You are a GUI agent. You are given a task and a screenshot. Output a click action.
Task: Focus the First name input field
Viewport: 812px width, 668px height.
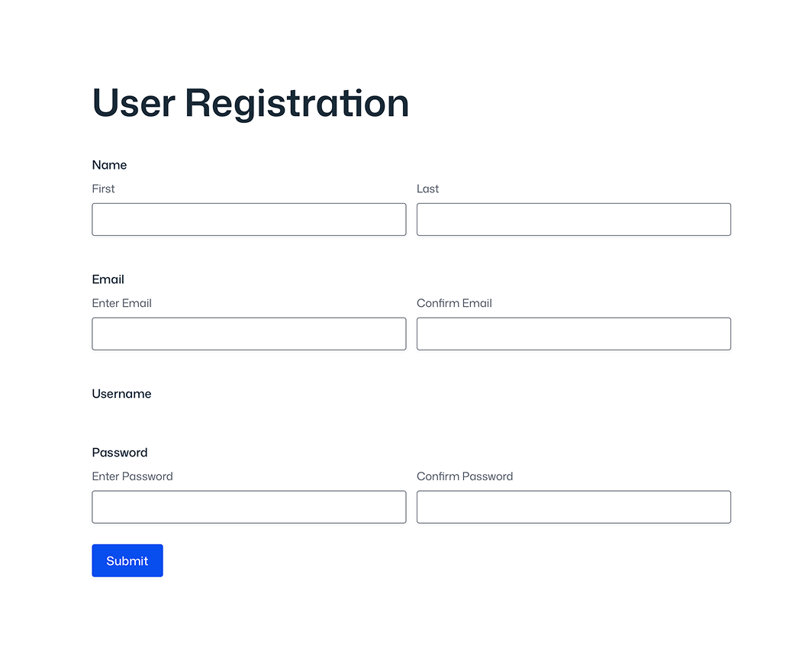pos(249,219)
